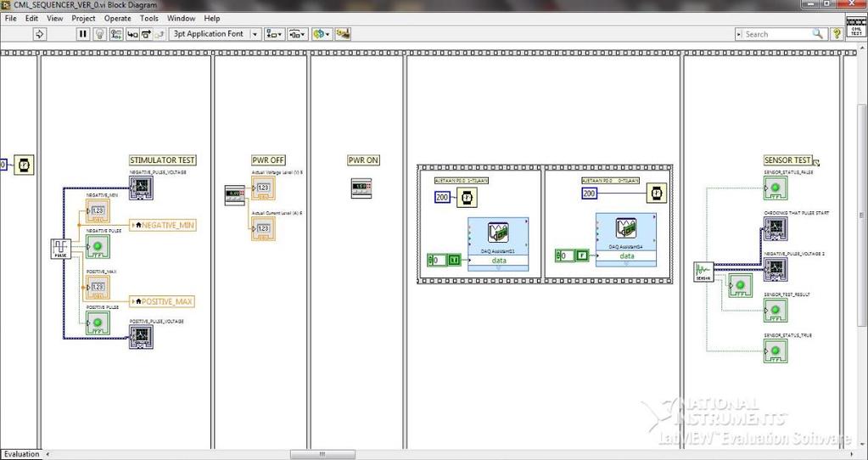Click the NEGATIVE_MIN local variable
This screenshot has width=868, height=460.
coord(162,225)
